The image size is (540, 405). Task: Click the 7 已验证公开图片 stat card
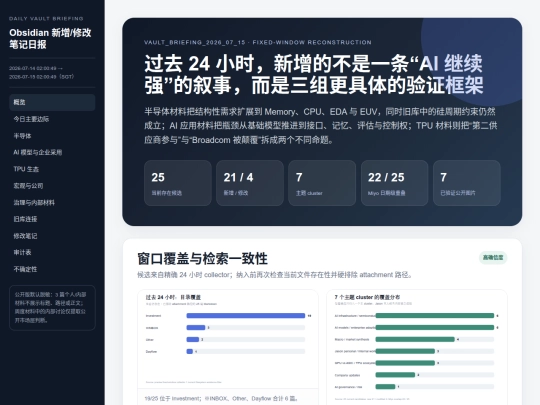tap(467, 183)
